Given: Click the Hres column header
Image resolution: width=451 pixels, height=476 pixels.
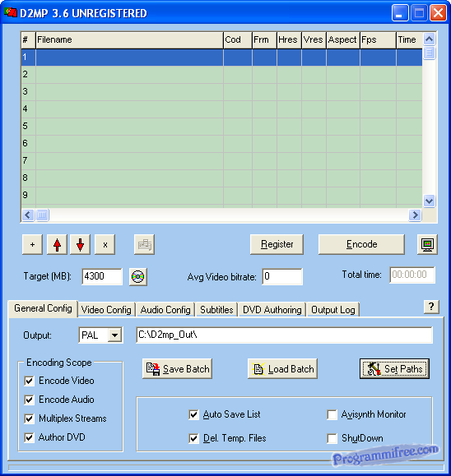Looking at the screenshot, I should [x=289, y=39].
